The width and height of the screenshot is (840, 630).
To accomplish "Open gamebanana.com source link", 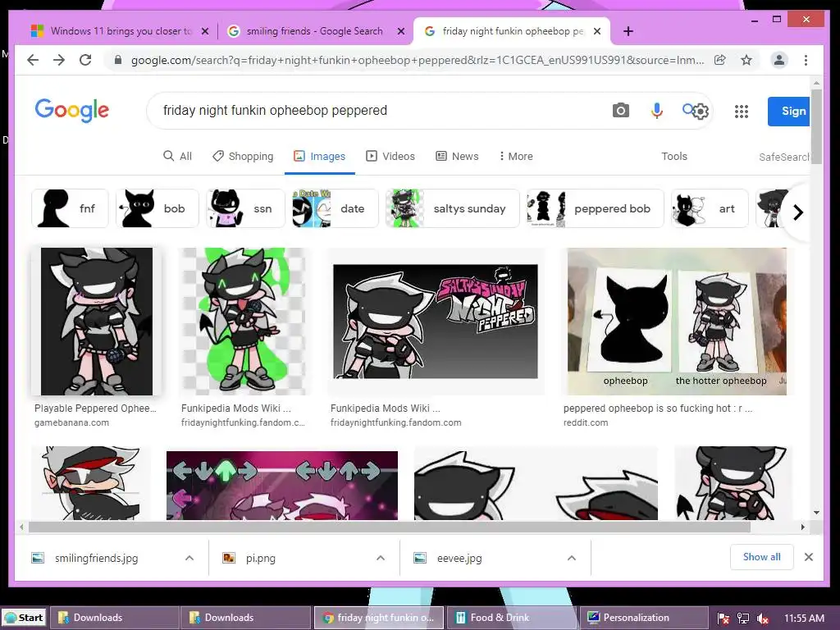I will [72, 422].
